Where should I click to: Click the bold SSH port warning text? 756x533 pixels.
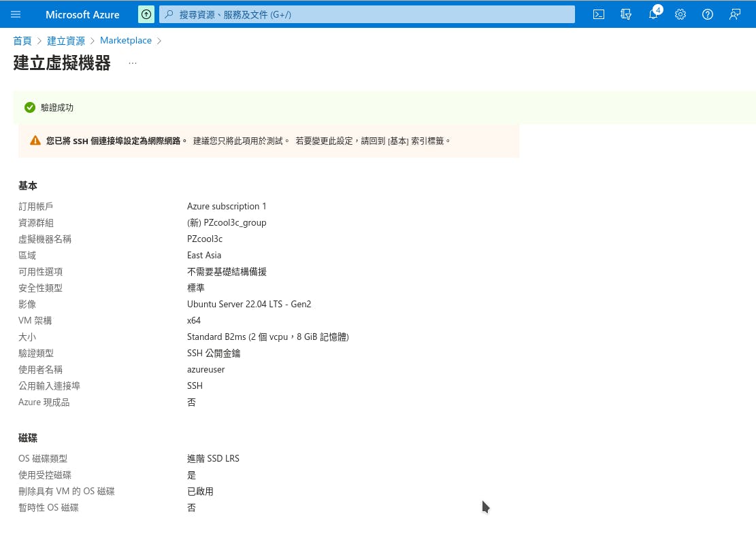(x=116, y=141)
